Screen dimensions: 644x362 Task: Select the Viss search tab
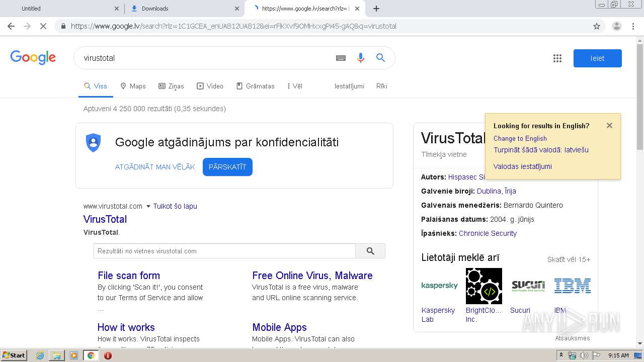96,86
